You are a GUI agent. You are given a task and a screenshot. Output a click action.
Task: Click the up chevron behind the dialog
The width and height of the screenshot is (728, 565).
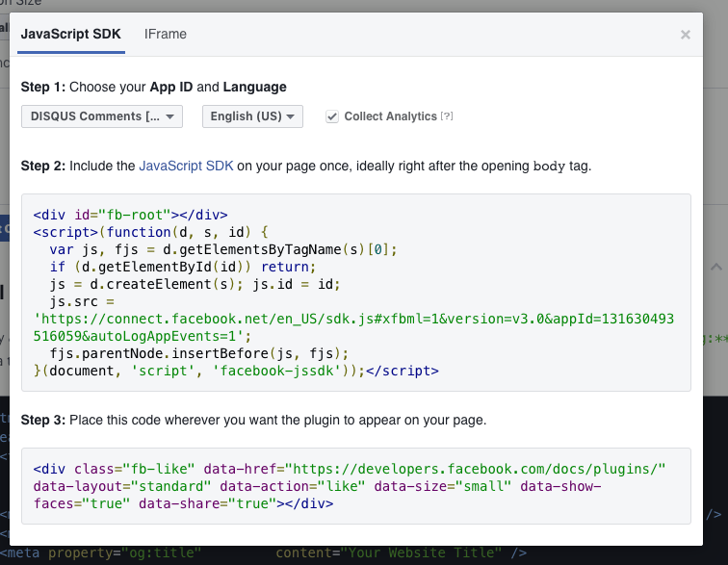[715, 267]
